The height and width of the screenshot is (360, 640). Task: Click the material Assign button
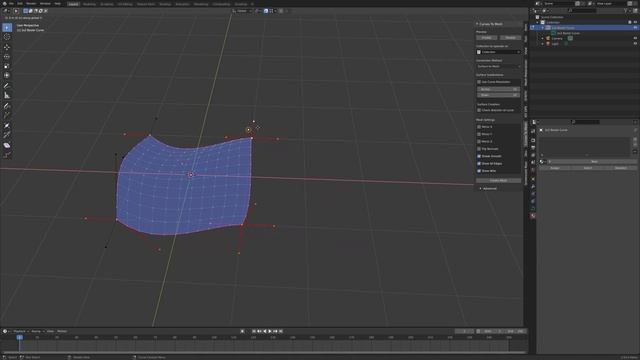click(555, 168)
